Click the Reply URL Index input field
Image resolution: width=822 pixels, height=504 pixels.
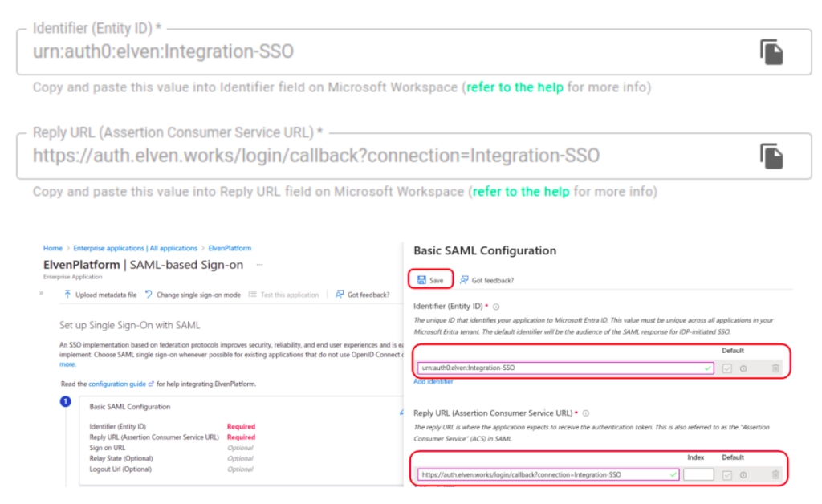698,474
